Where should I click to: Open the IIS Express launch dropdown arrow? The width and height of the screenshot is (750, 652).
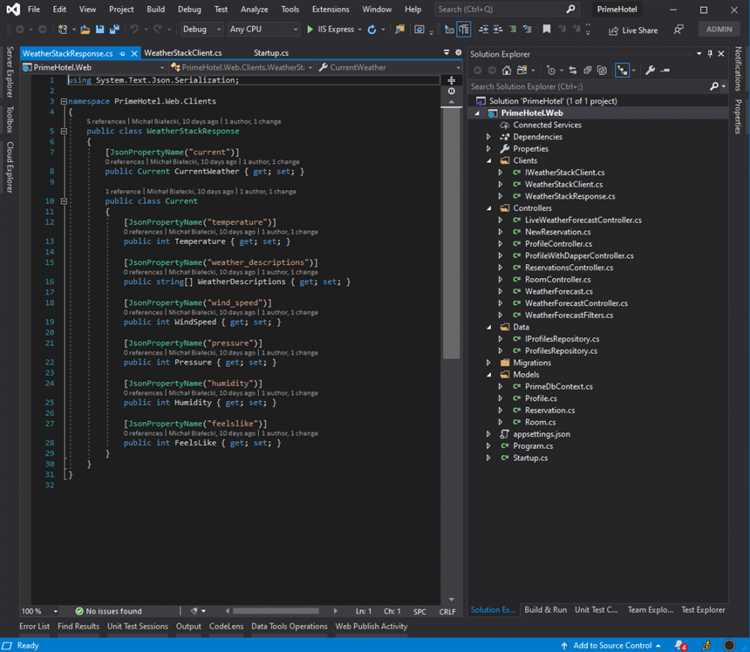pos(359,30)
